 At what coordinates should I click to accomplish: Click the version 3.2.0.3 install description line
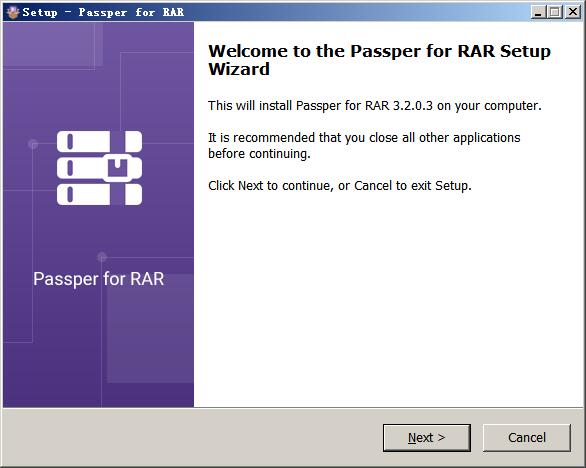point(375,106)
